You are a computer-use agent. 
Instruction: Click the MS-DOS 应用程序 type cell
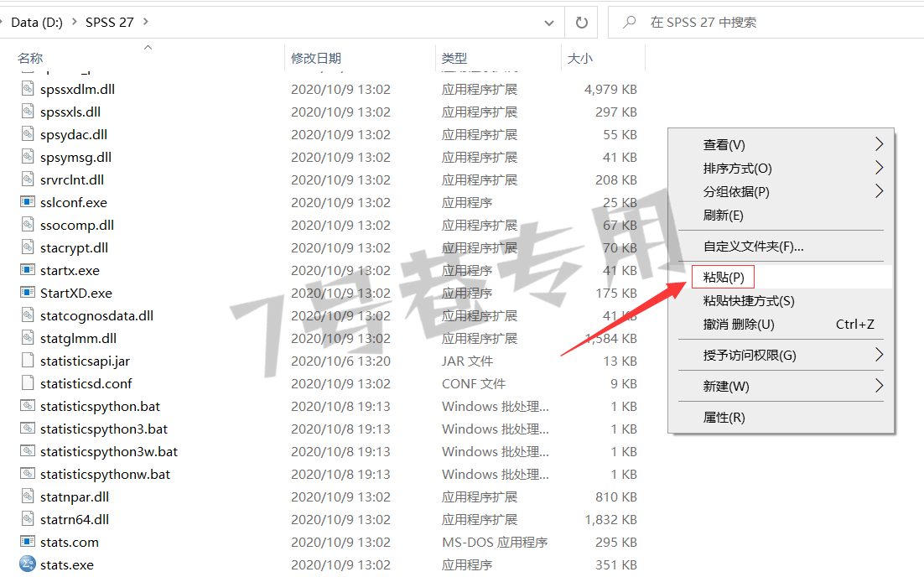pyautogui.click(x=495, y=542)
